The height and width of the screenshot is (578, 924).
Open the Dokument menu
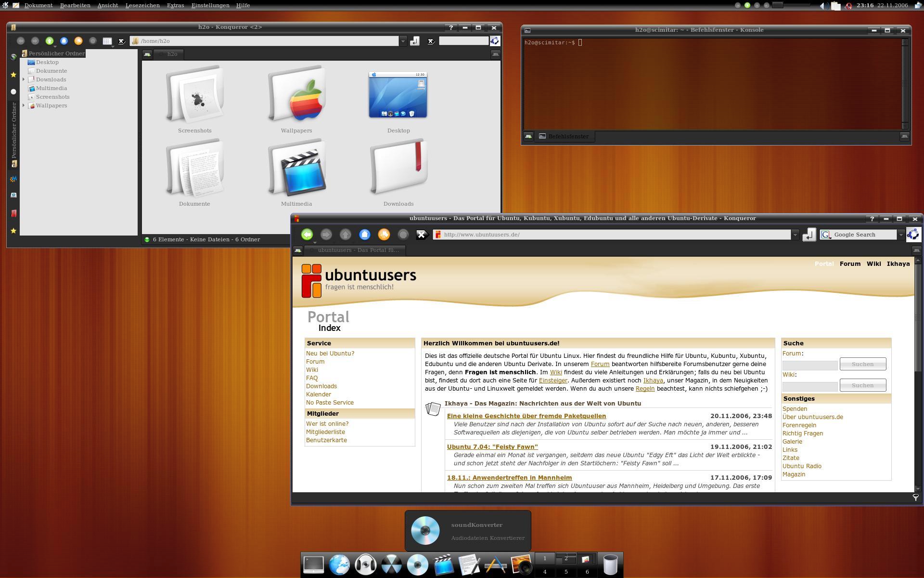coord(38,5)
